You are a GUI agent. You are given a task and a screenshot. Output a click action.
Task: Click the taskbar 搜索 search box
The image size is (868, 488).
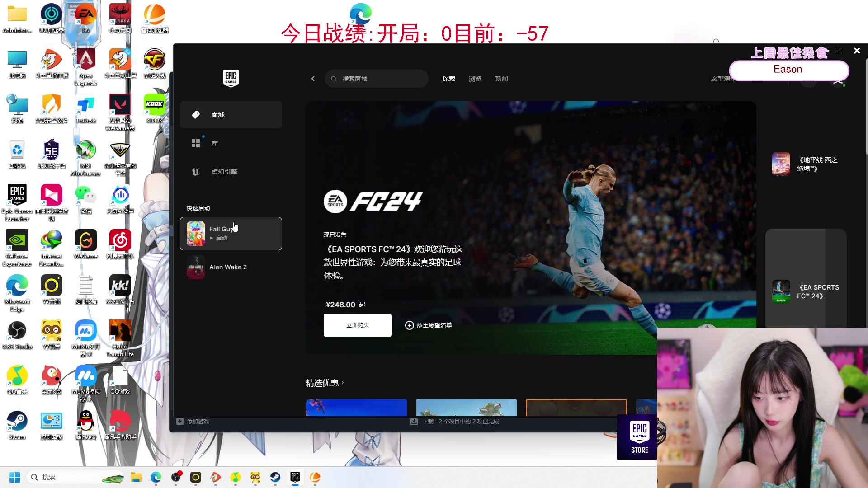[76, 477]
